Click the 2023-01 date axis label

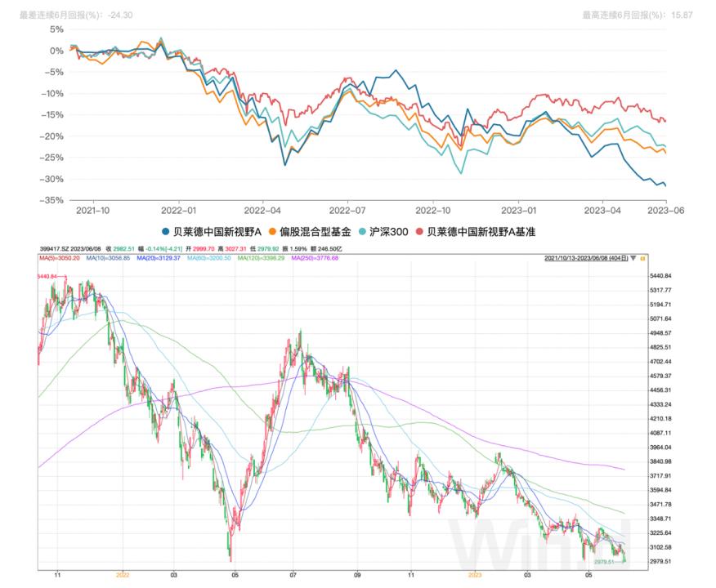pos(518,211)
